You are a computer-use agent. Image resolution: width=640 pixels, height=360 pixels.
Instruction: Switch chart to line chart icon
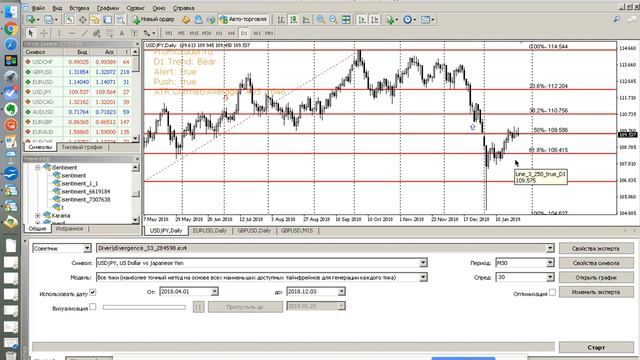tap(306, 19)
